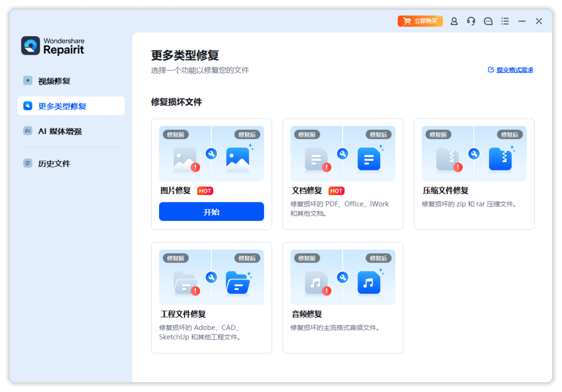Select the 文档修复 title

(x=307, y=190)
